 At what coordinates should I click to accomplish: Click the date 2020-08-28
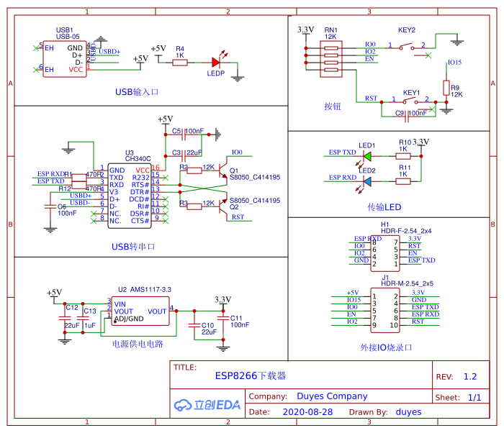click(x=307, y=412)
